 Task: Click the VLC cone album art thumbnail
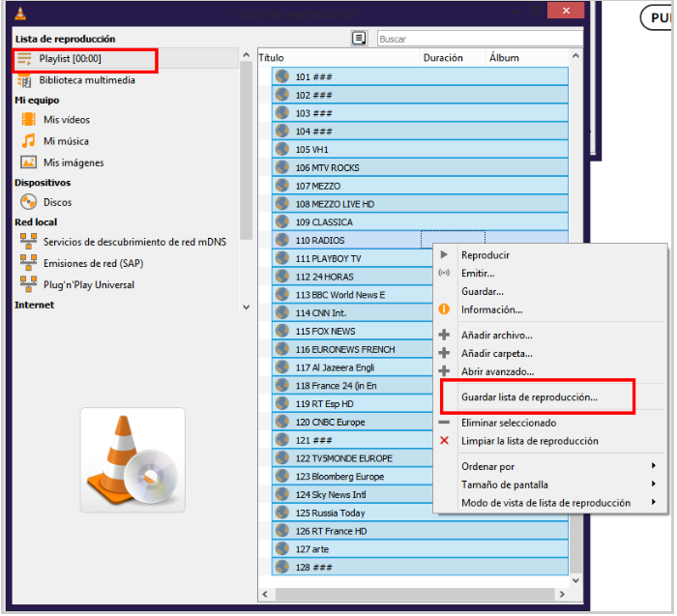point(132,459)
